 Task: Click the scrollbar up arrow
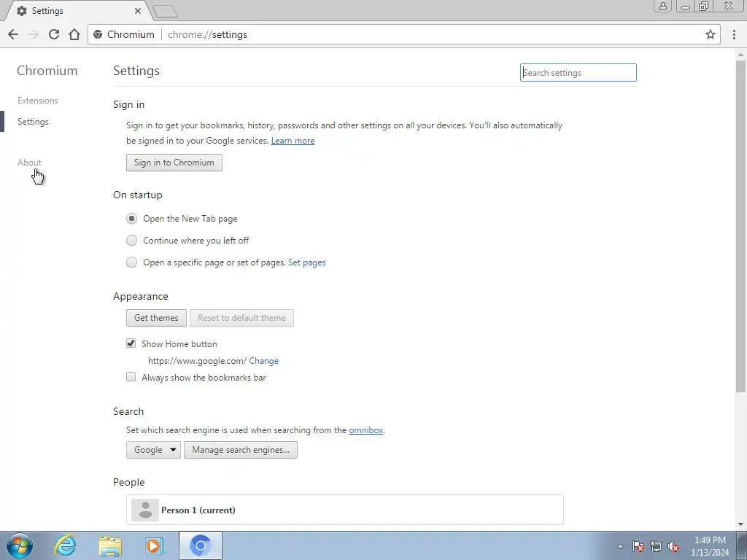click(740, 55)
